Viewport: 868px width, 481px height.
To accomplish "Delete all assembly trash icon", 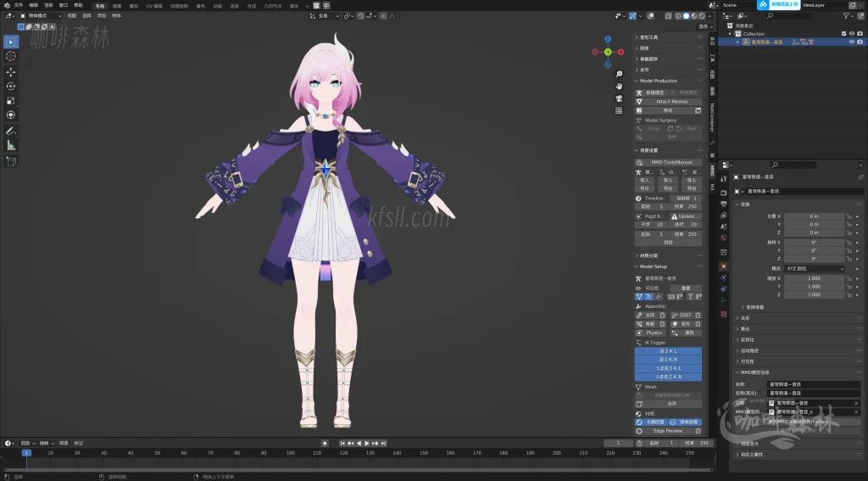I will [662, 316].
